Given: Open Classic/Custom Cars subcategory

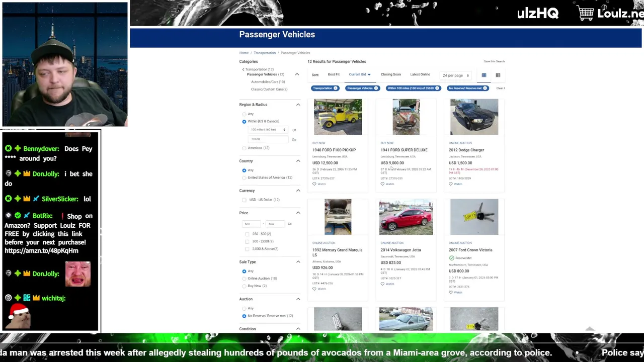Looking at the screenshot, I should coord(269,89).
